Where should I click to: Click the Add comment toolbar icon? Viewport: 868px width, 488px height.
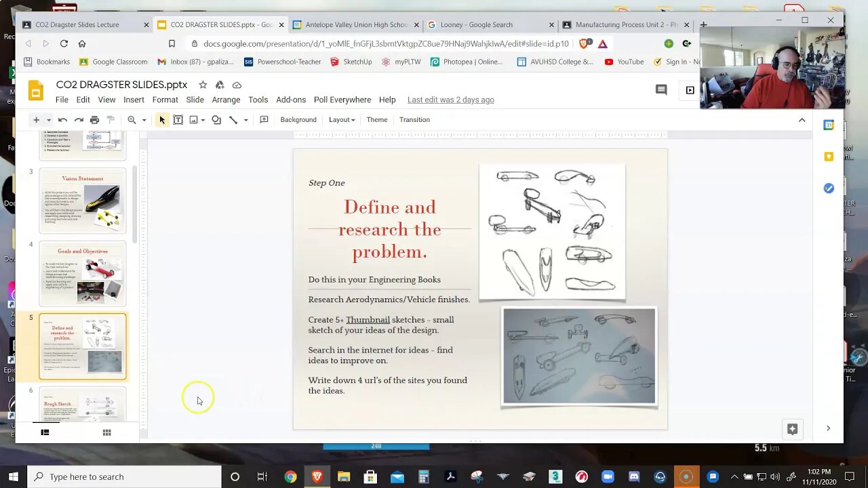(264, 120)
